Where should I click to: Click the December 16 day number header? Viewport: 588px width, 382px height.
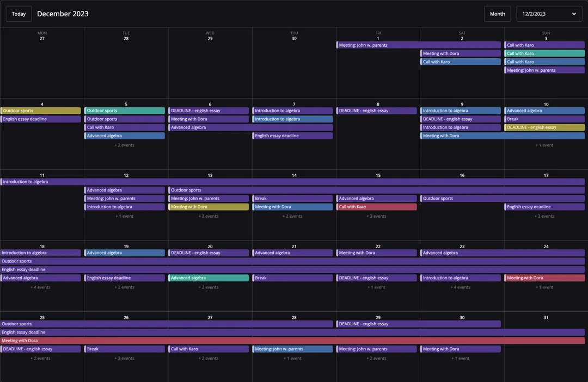tap(462, 175)
